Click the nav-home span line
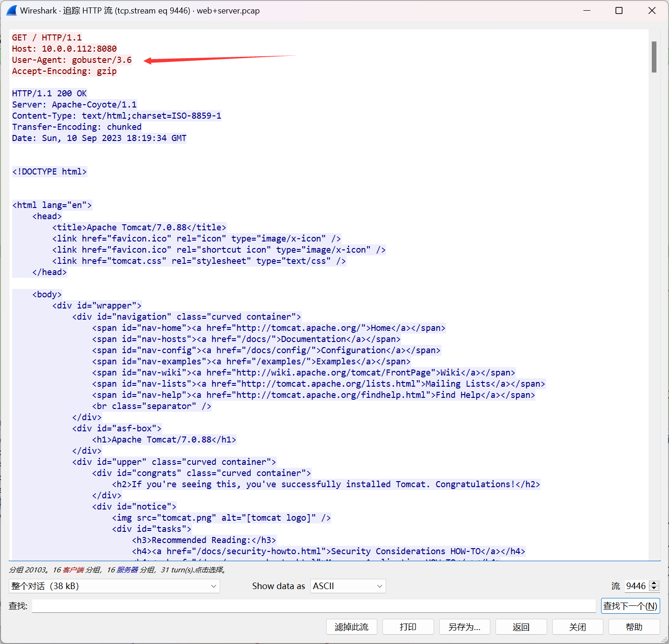This screenshot has width=669, height=644. [269, 328]
